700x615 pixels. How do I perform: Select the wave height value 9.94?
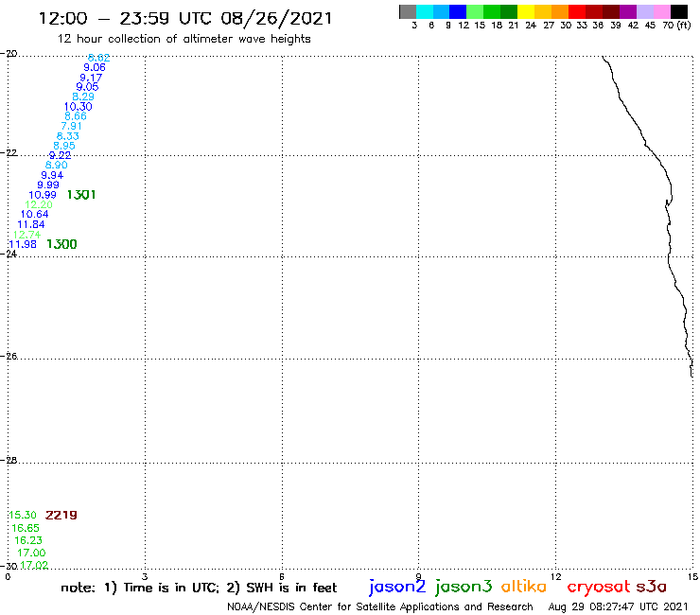click(52, 176)
